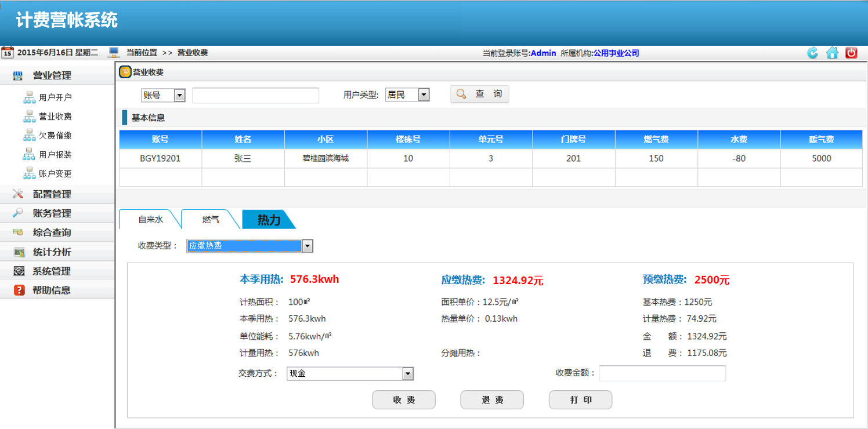The image size is (868, 429).
Task: Switch to the 自来水 tab
Action: (x=151, y=220)
